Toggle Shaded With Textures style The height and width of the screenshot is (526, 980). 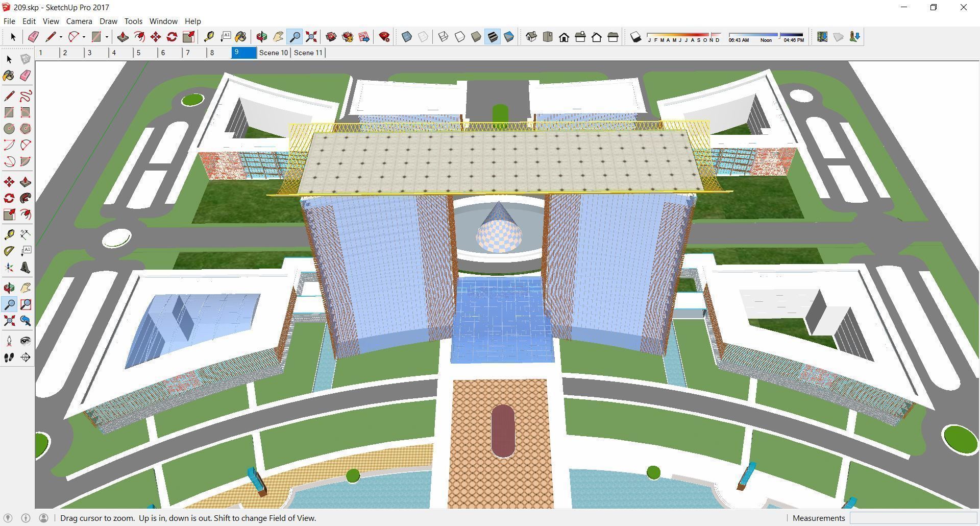[493, 37]
